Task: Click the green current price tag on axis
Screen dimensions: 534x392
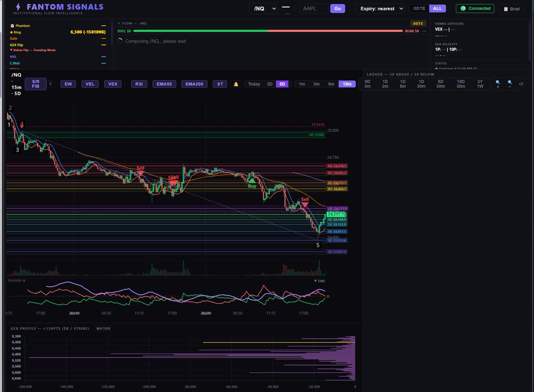Action: point(337,214)
